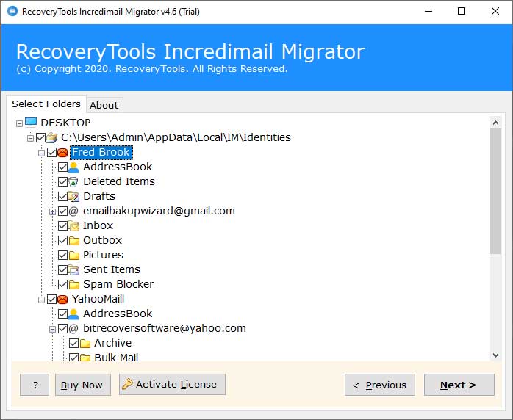Click Fred Brook's AddressBook contact icon
The height and width of the screenshot is (420, 513).
pos(73,167)
